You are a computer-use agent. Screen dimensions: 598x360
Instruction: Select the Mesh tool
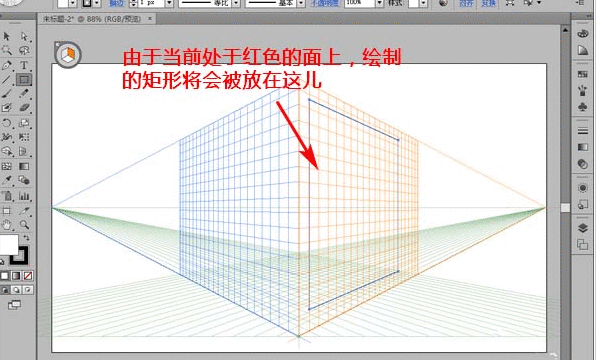pos(6,166)
